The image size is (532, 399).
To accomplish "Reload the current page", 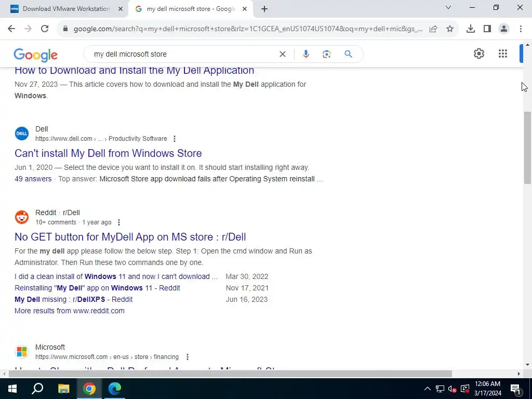I will click(45, 29).
